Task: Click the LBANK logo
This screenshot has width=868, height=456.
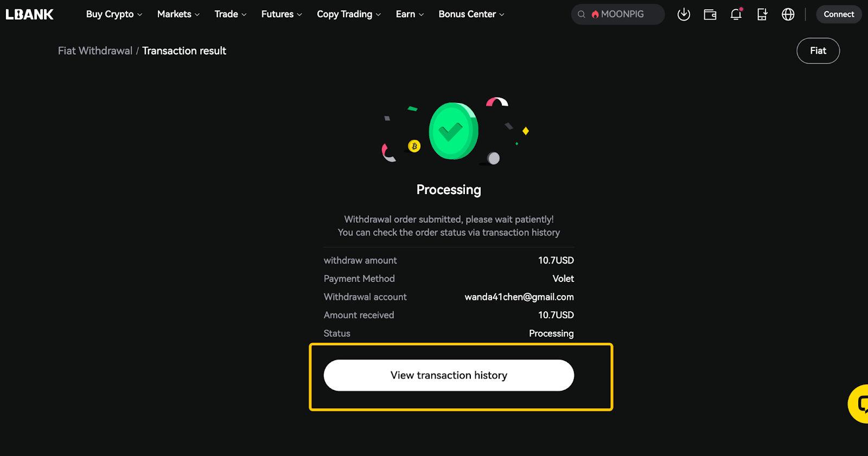Action: 29,14
